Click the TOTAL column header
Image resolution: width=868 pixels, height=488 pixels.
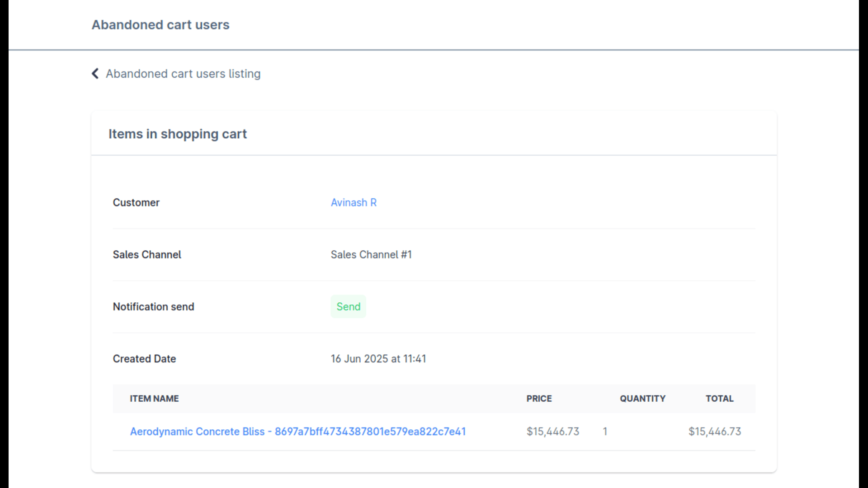719,399
